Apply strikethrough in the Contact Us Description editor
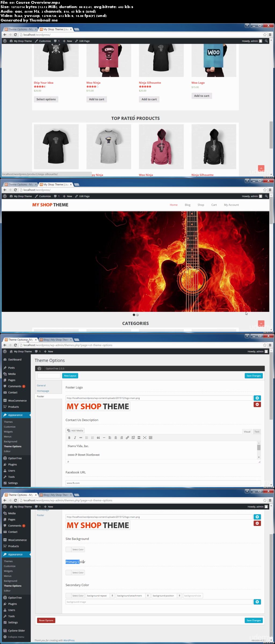 click(x=81, y=438)
